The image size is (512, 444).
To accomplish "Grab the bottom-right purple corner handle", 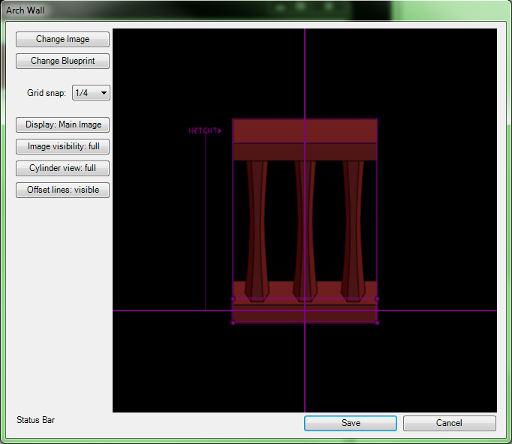I will click(x=377, y=323).
